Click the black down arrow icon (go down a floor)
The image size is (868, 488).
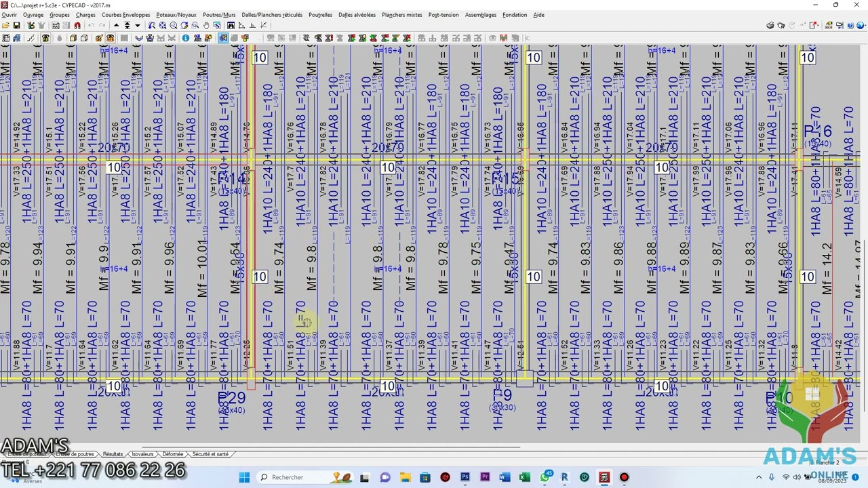coord(138,25)
